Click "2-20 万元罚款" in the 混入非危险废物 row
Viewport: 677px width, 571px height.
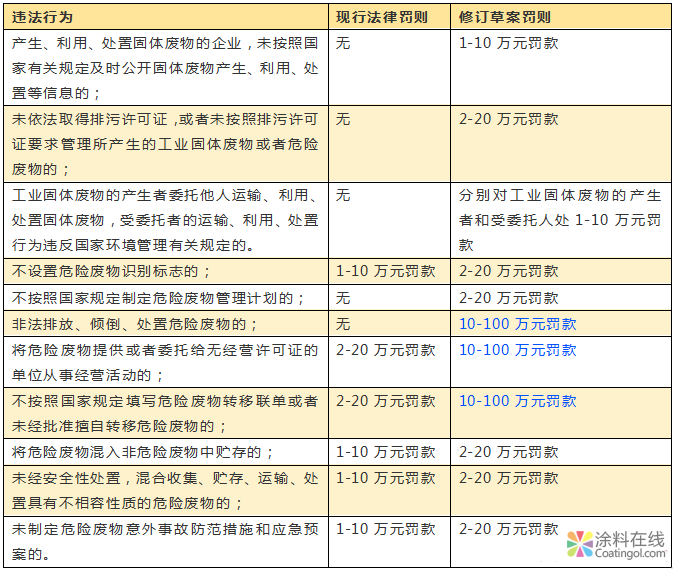(x=508, y=452)
